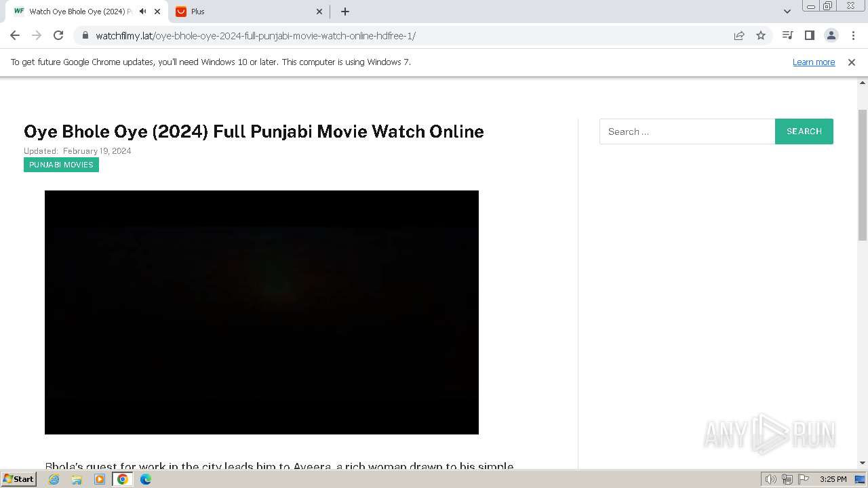Launch Microsoft Edge from the taskbar
This screenshot has width=868, height=488.
[146, 479]
